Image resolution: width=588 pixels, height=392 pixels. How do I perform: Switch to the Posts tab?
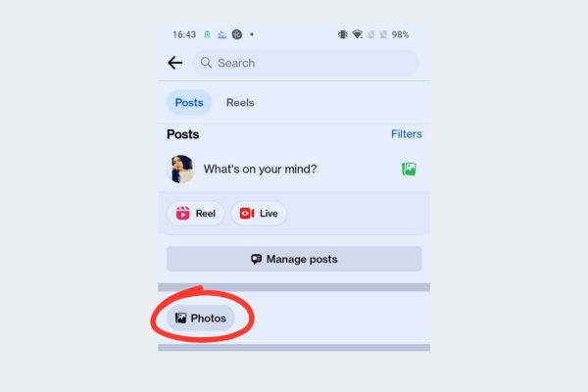tap(189, 102)
